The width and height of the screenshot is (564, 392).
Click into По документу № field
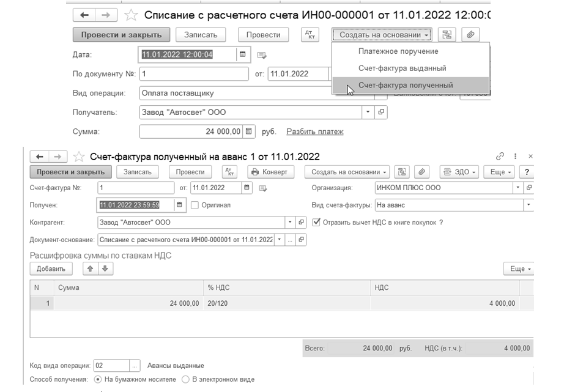pyautogui.click(x=194, y=74)
